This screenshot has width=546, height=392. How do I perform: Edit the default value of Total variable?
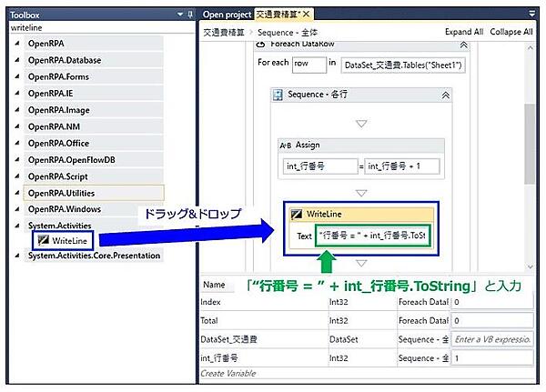point(492,321)
